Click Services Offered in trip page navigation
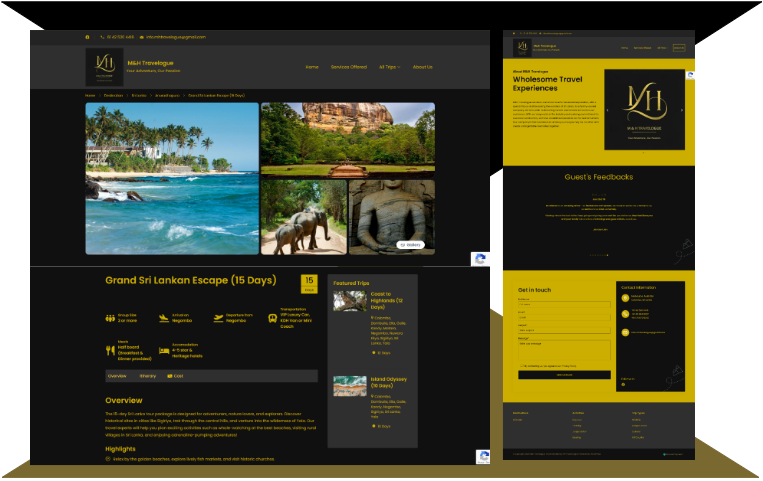Viewport: 763px width, 481px height. point(348,67)
